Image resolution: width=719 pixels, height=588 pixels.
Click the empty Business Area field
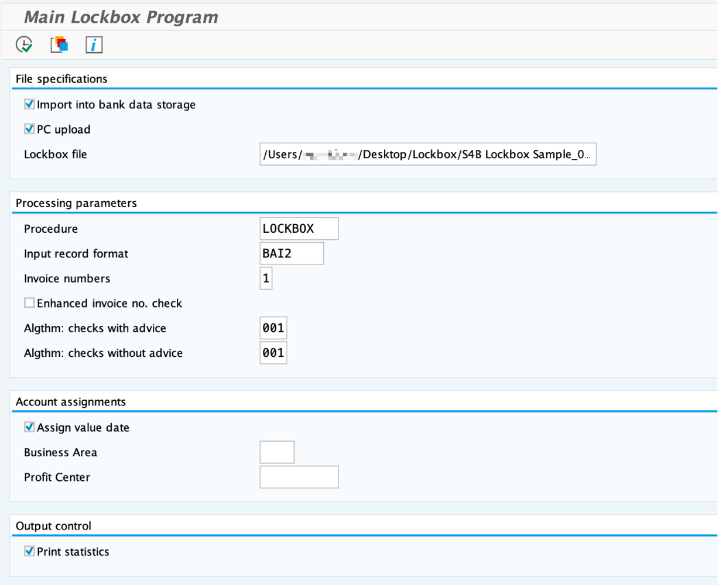coord(277,452)
